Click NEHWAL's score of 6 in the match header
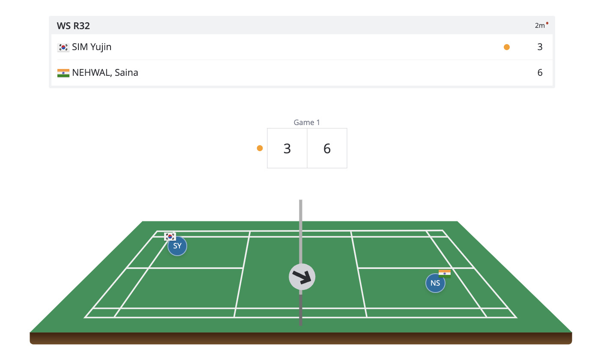Screen dimensions: 592x364 540,73
